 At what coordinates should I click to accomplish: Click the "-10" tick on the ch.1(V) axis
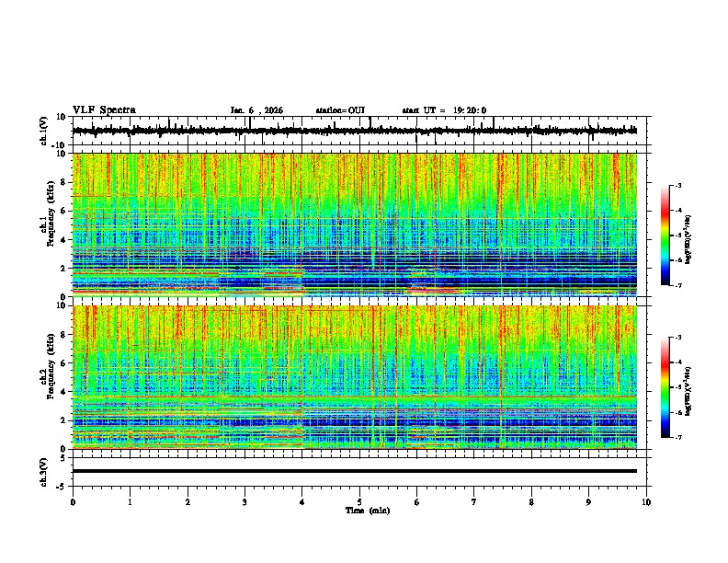60,145
